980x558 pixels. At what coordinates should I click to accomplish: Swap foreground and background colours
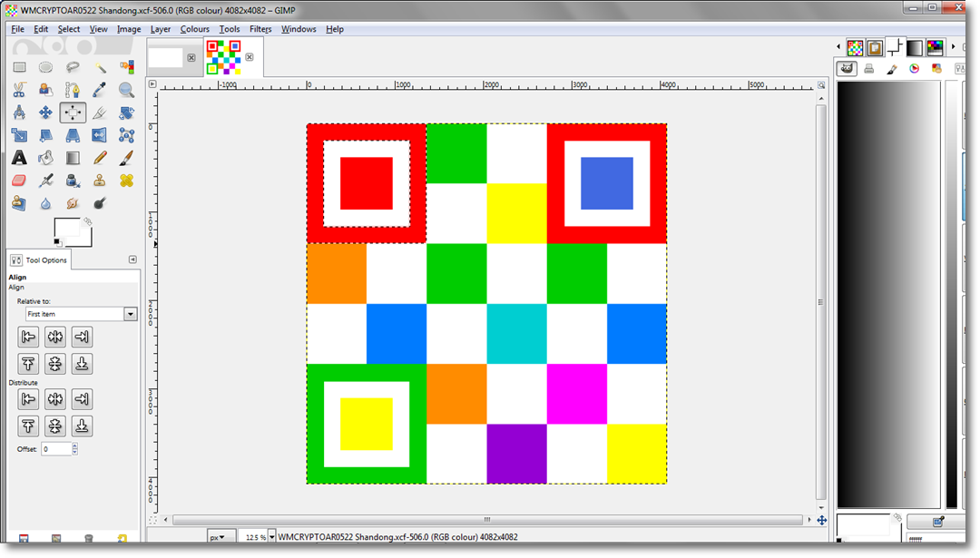87,221
